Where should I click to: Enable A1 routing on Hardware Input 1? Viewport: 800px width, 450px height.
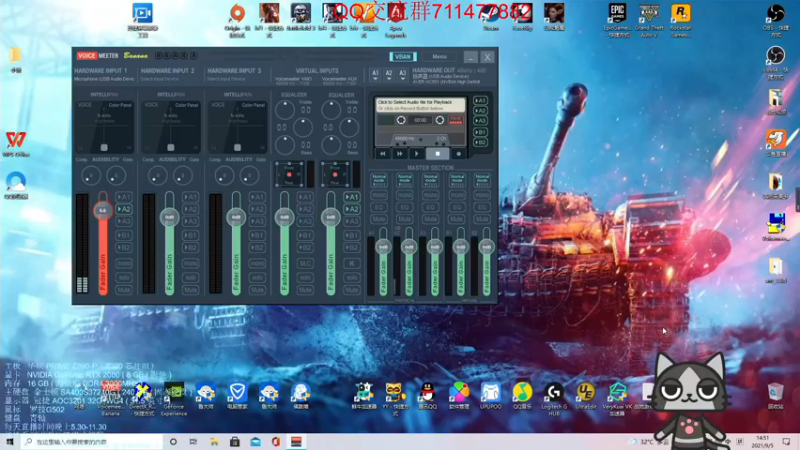[x=124, y=197]
